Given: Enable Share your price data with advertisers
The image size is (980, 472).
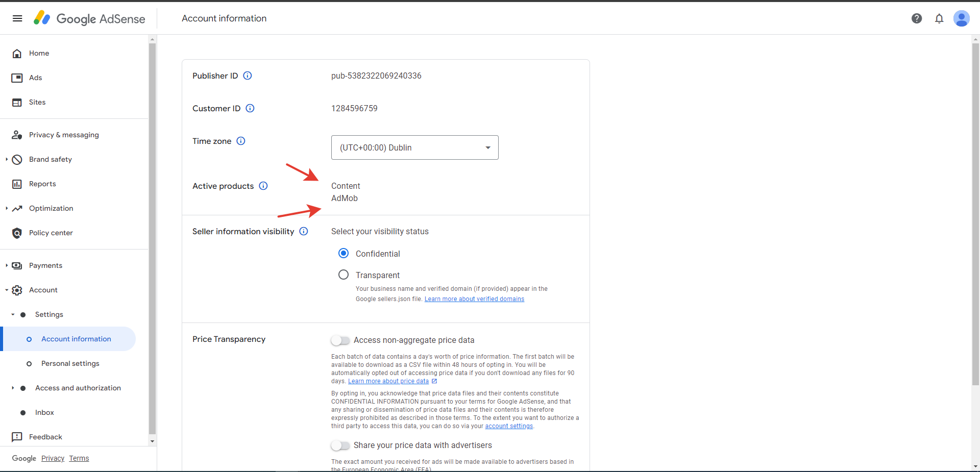Looking at the screenshot, I should (x=340, y=445).
